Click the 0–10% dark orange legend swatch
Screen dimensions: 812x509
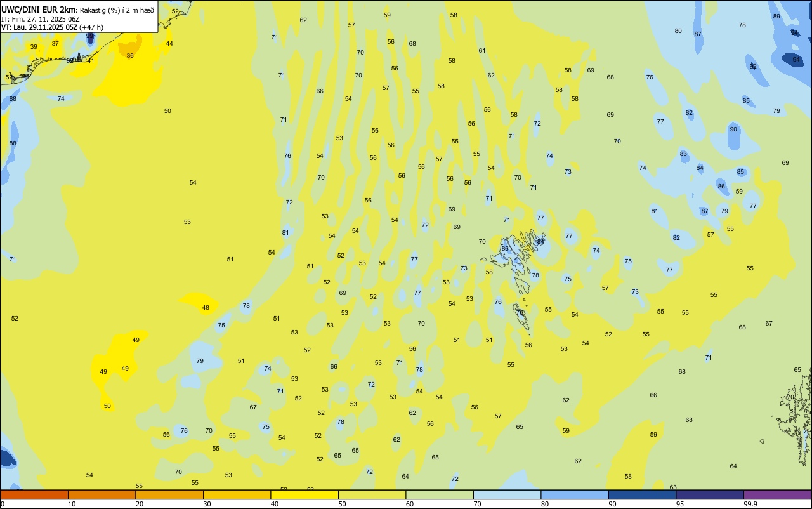click(x=34, y=494)
